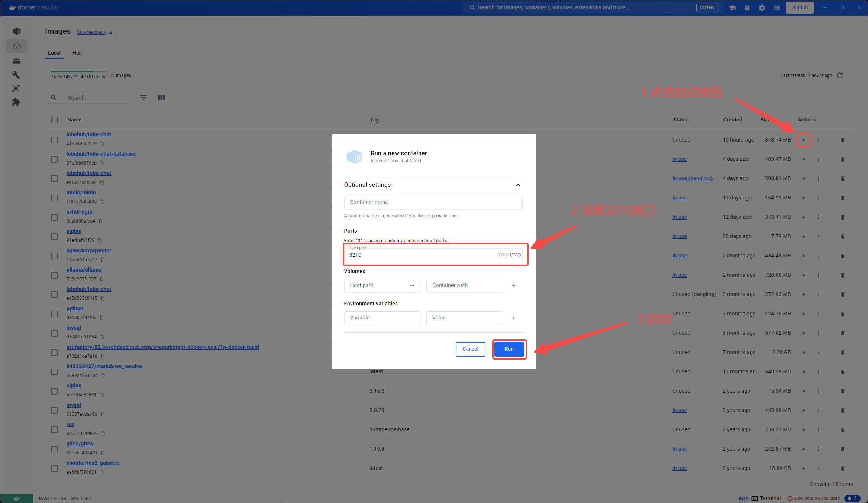Screen dimensions: 868x503
Task: Open filter options next to search
Action: click(x=143, y=98)
